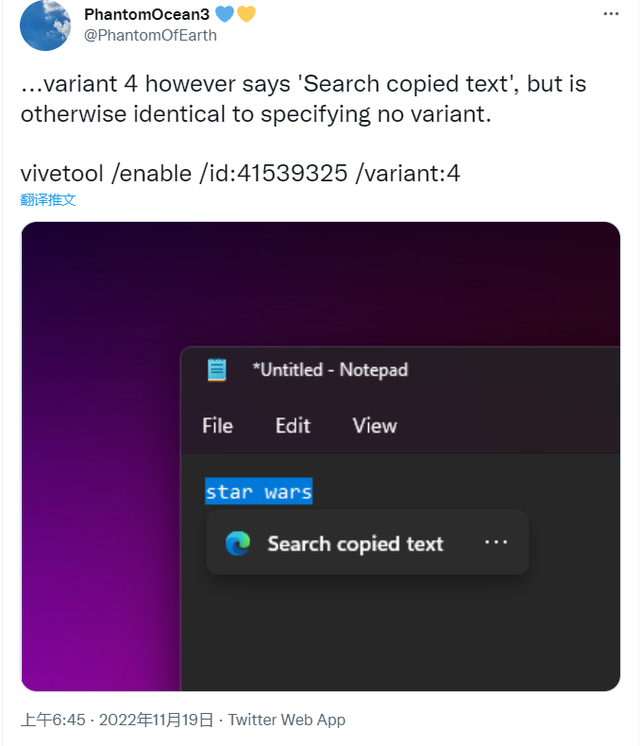Click the Notepad app icon in the title bar
This screenshot has width=640, height=746.
[217, 370]
